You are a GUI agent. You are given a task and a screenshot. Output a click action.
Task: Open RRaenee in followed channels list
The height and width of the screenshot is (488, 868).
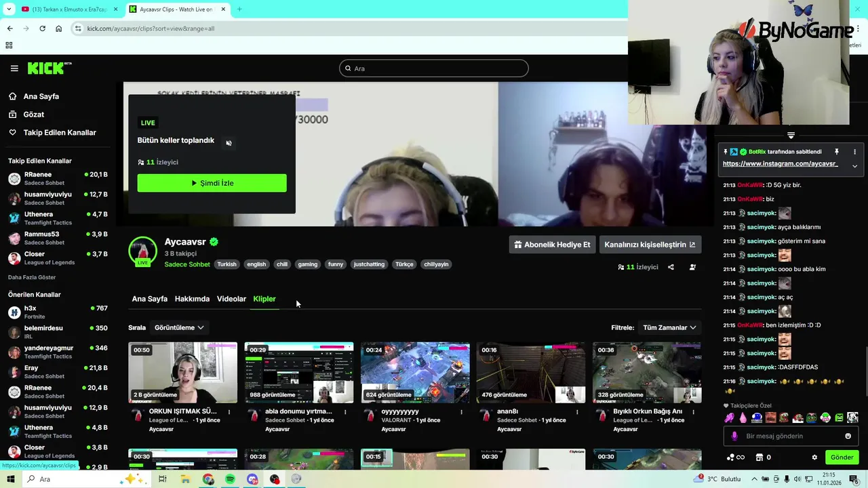[x=58, y=178]
